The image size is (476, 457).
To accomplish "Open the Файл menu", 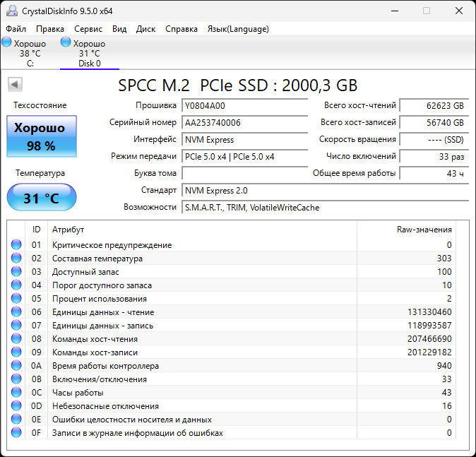I will pos(16,29).
